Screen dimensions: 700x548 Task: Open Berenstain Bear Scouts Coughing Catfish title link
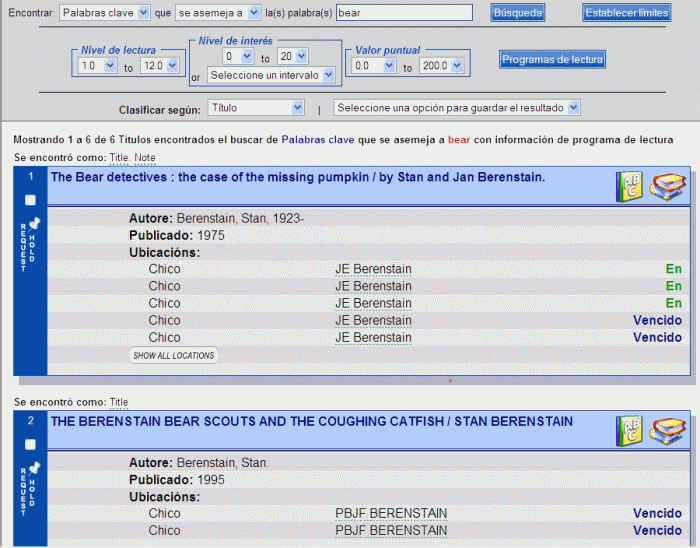[x=312, y=421]
